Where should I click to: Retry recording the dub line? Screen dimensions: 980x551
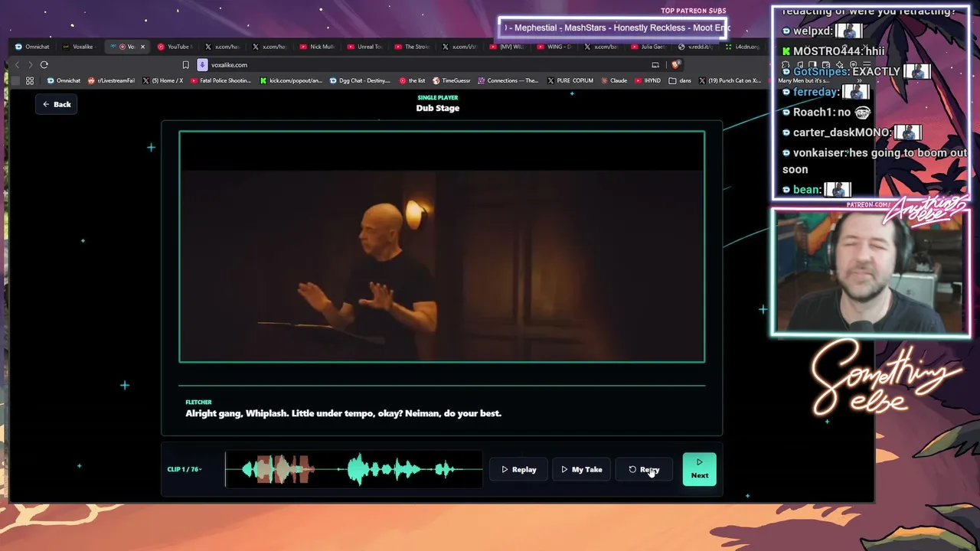coord(644,469)
